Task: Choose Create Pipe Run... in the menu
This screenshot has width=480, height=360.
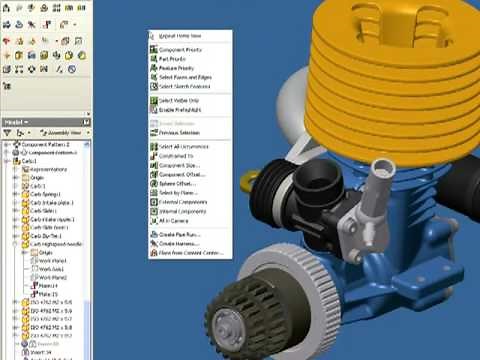Action: tap(190, 234)
